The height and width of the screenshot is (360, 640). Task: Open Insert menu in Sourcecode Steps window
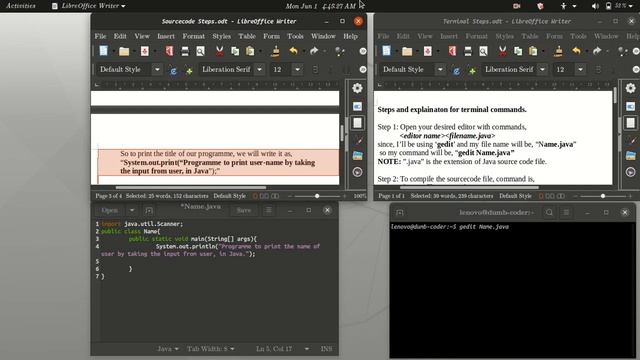point(166,36)
